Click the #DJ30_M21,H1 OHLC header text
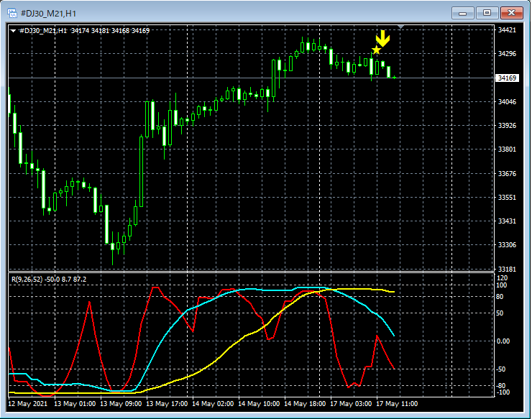 [85, 30]
